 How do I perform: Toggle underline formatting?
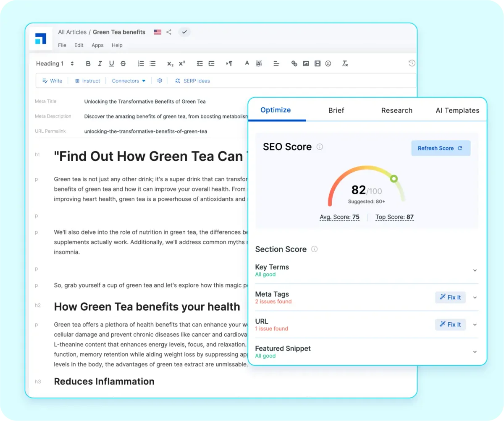[111, 63]
